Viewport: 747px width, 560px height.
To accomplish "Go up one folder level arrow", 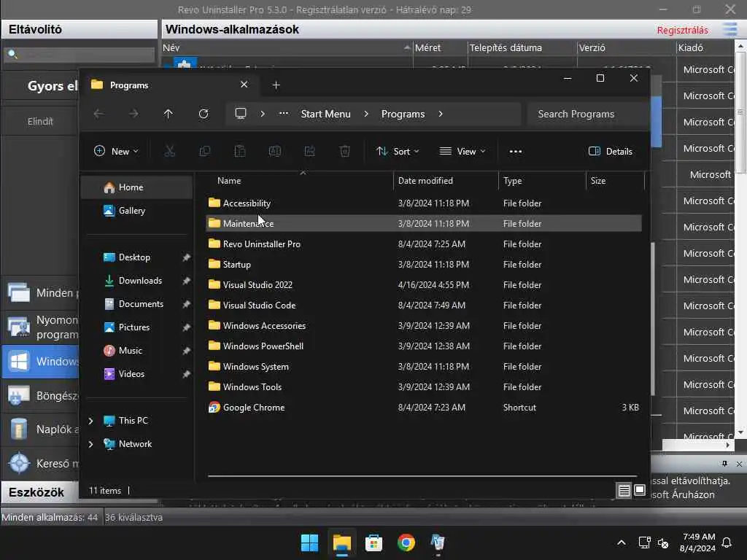I will [169, 114].
